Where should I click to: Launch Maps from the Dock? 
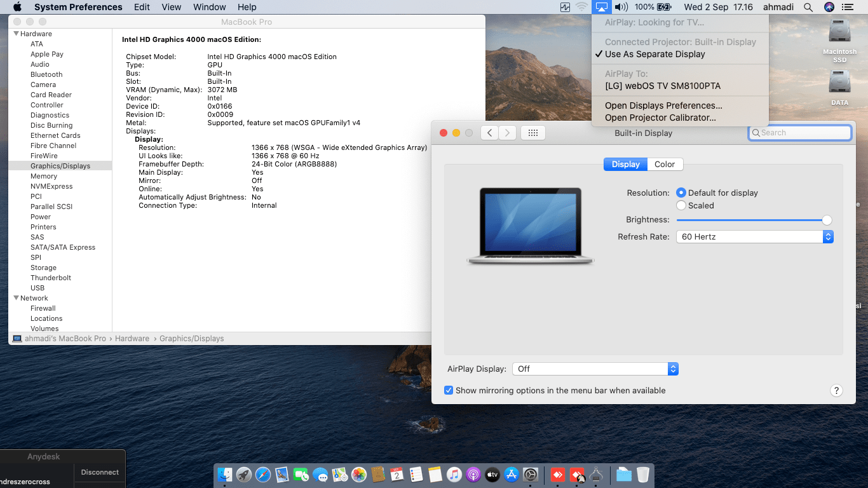coord(340,475)
